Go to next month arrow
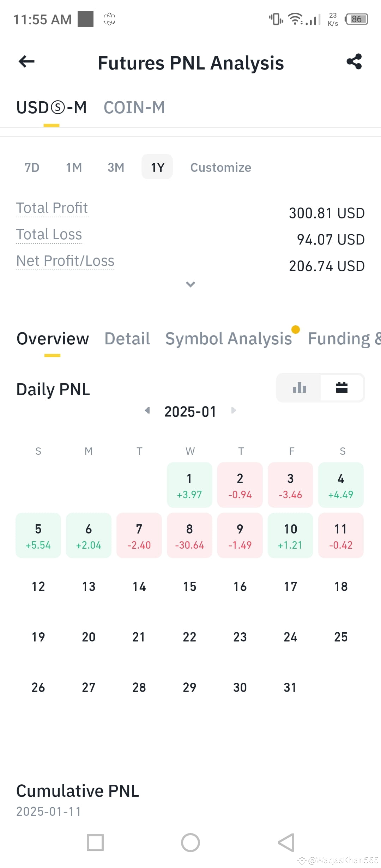 [x=233, y=410]
